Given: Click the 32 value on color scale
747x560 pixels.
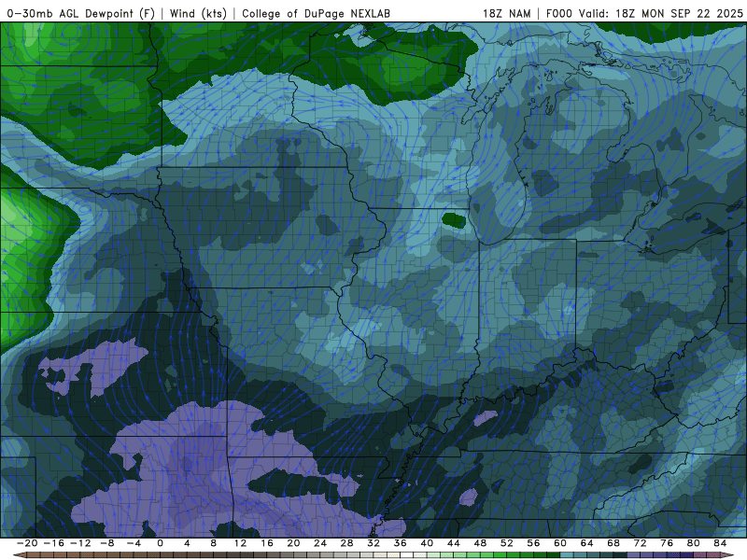Looking at the screenshot, I should click(x=373, y=543).
